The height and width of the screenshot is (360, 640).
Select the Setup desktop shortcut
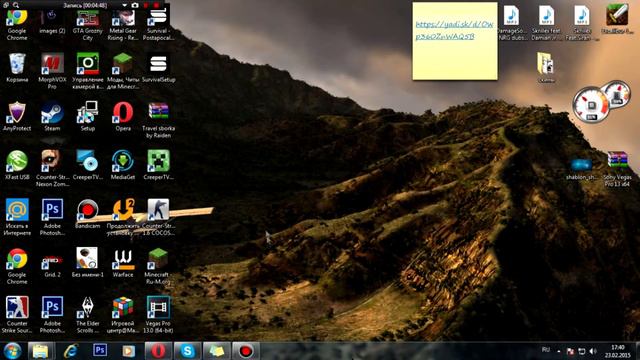88,116
